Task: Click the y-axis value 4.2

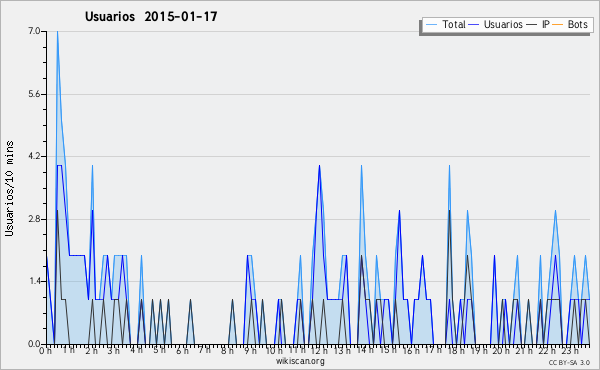Action: (34, 156)
